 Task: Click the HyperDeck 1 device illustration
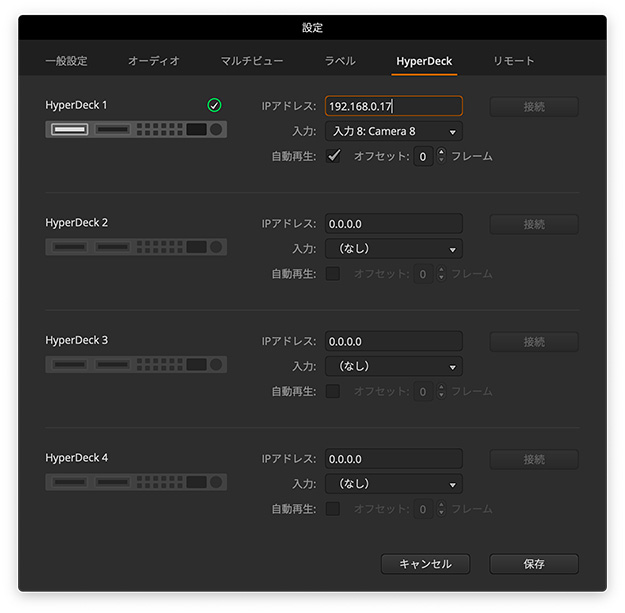[136, 129]
